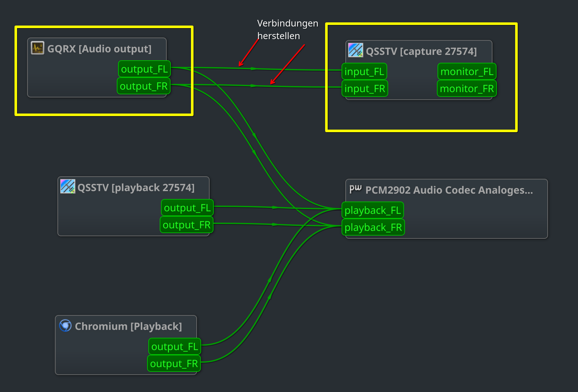Viewport: 578px width, 392px height.
Task: Select QSSTV playback output_FR port
Action: pos(187,225)
